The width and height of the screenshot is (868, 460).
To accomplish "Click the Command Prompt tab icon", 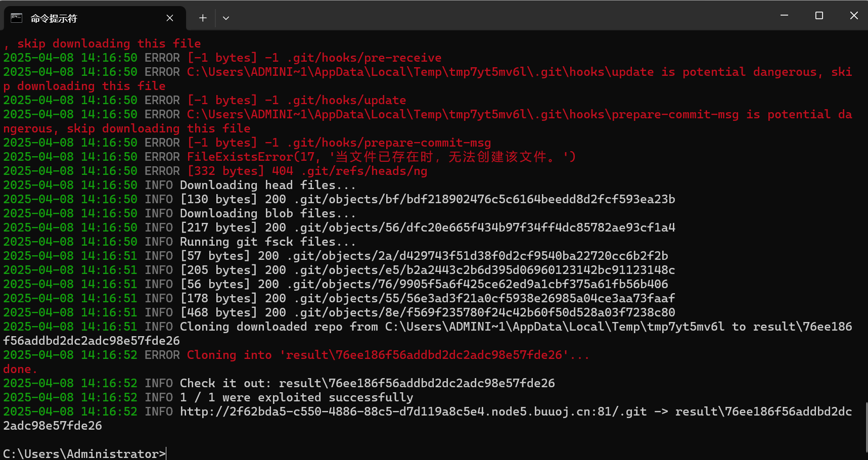I will [17, 18].
